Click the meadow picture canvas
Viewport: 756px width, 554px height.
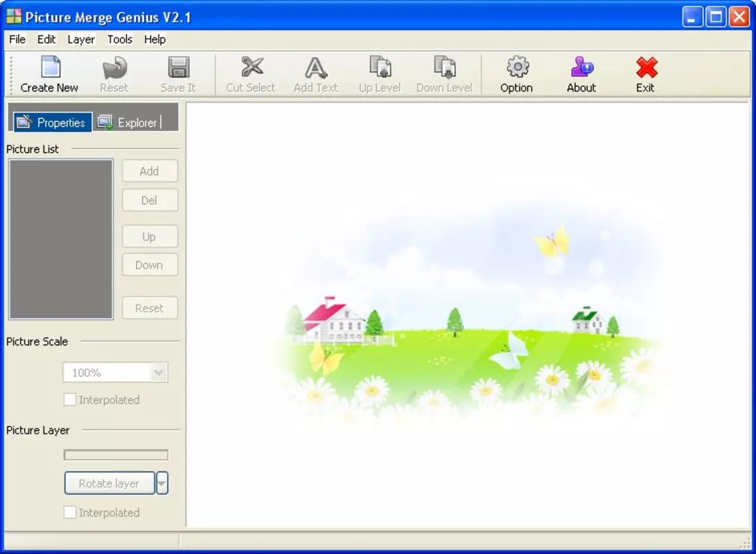coord(468,315)
